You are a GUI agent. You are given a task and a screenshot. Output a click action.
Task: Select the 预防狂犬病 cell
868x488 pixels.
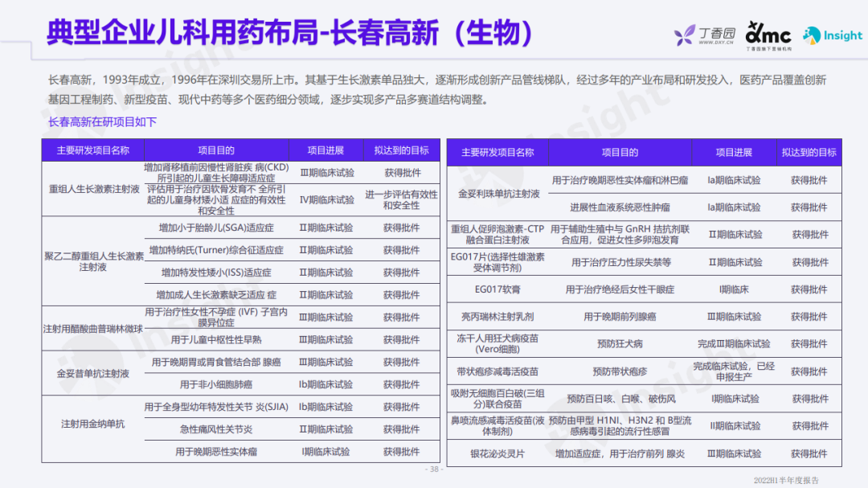tap(620, 344)
